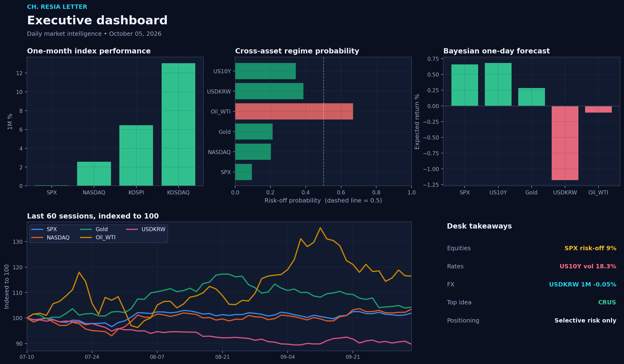This screenshot has height=364, width=624.
Task: Click the 'One-month index performance' chart title
Action: tap(89, 51)
